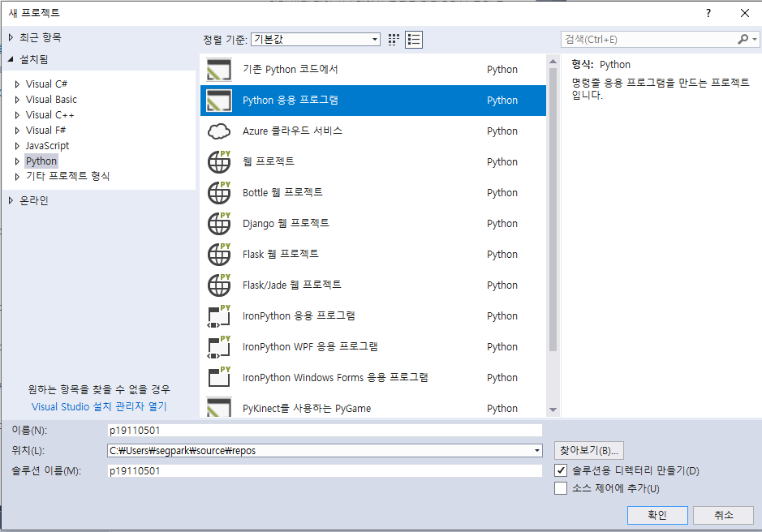
Task: Click the 기존 Python 코드에서 template icon
Action: click(218, 70)
